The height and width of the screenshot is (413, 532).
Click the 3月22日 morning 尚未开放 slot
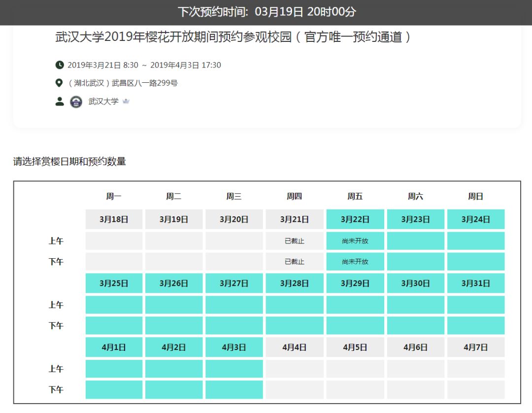tap(355, 241)
